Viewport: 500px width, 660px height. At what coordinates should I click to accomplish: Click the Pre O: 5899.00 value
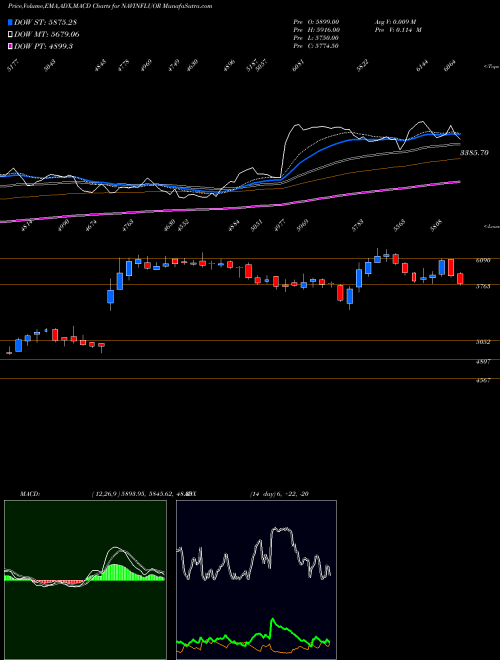316,22
